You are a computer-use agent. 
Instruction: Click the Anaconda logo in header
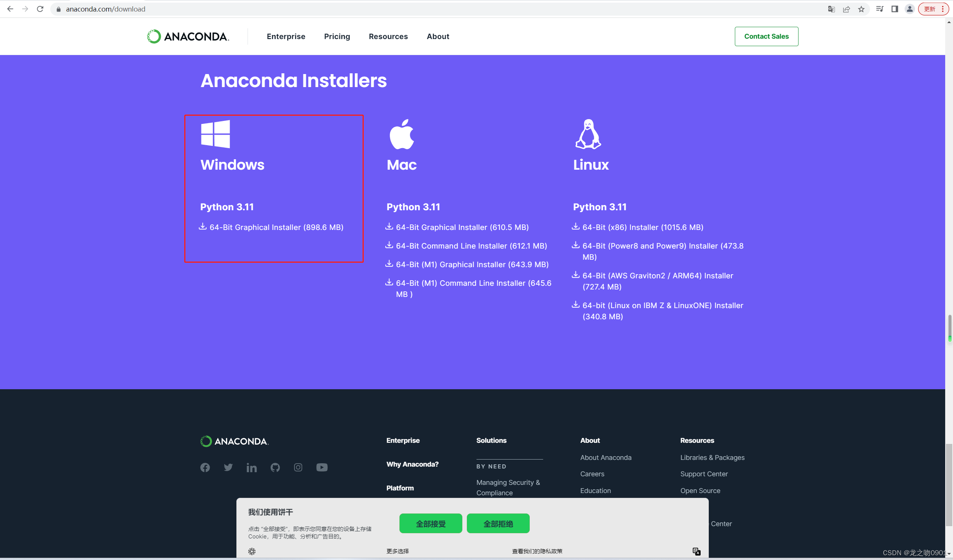click(188, 36)
